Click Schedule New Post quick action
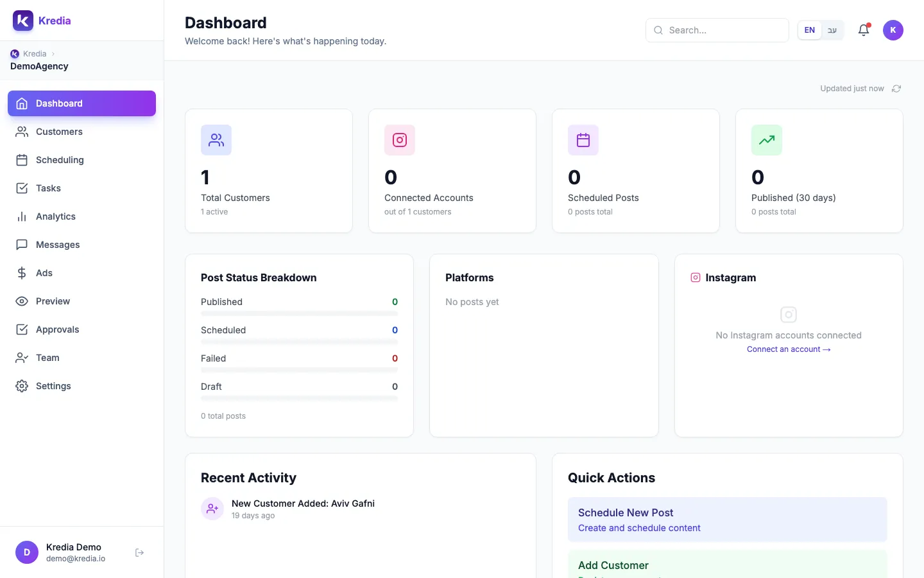 [x=728, y=520]
